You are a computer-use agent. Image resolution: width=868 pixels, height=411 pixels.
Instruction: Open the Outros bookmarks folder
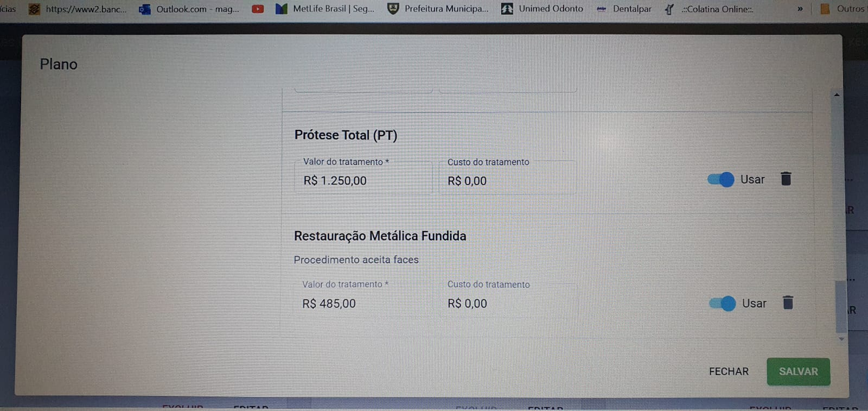pos(843,9)
